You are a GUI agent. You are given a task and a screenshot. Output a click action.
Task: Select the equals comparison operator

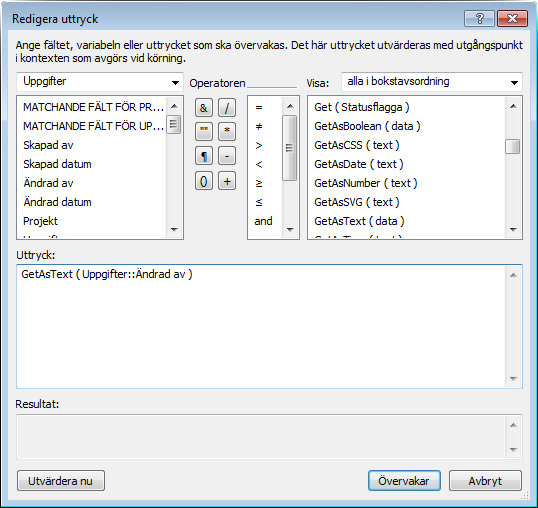[x=265, y=107]
